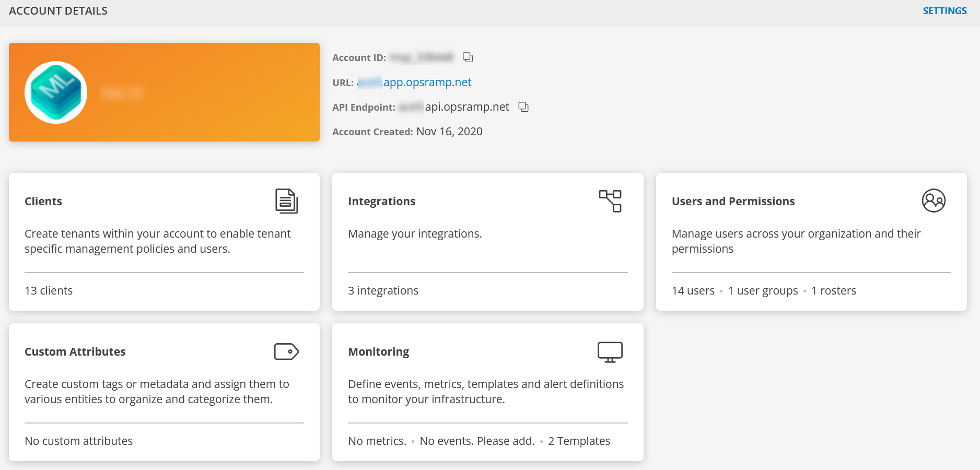Click the ACCOUNT DETAILS heading
This screenshot has height=470, width=980.
58,11
